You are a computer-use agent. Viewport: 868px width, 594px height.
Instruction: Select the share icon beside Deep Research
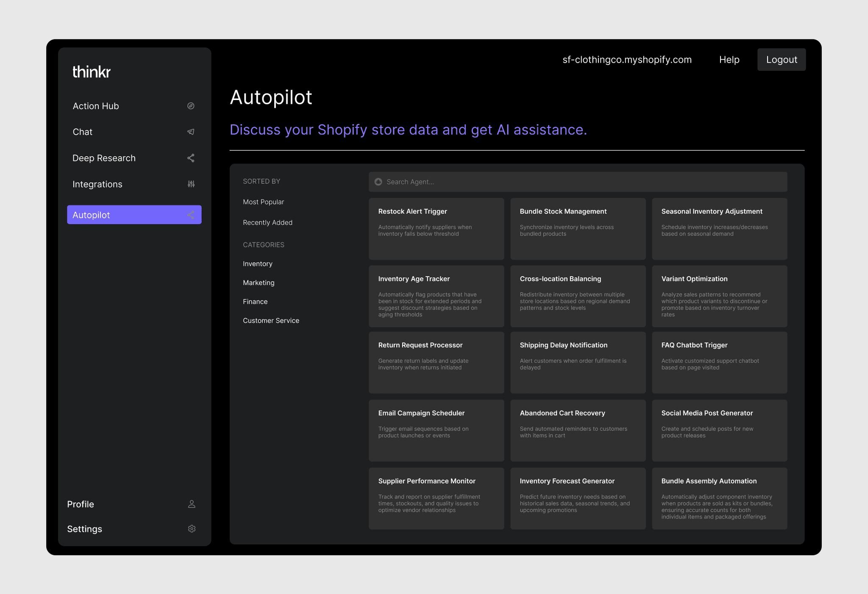(x=191, y=158)
